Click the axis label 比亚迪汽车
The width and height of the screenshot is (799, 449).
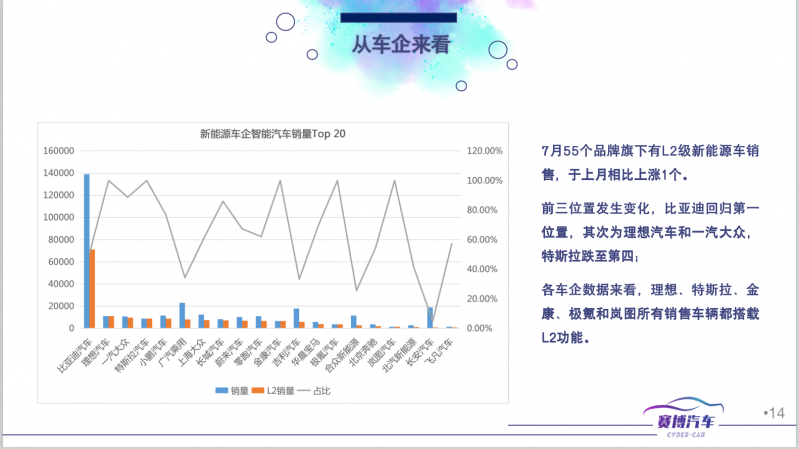point(75,355)
